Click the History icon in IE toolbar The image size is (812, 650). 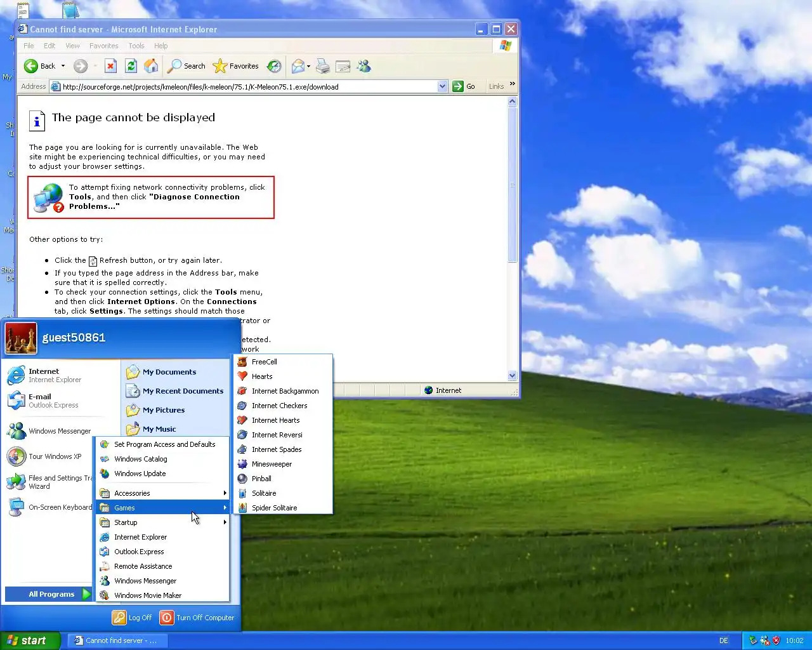[x=274, y=66]
